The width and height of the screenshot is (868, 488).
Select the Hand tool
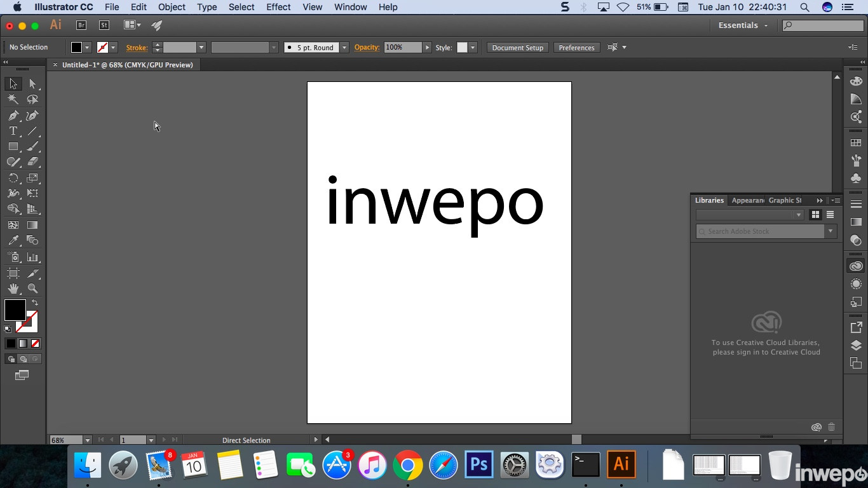click(x=13, y=288)
